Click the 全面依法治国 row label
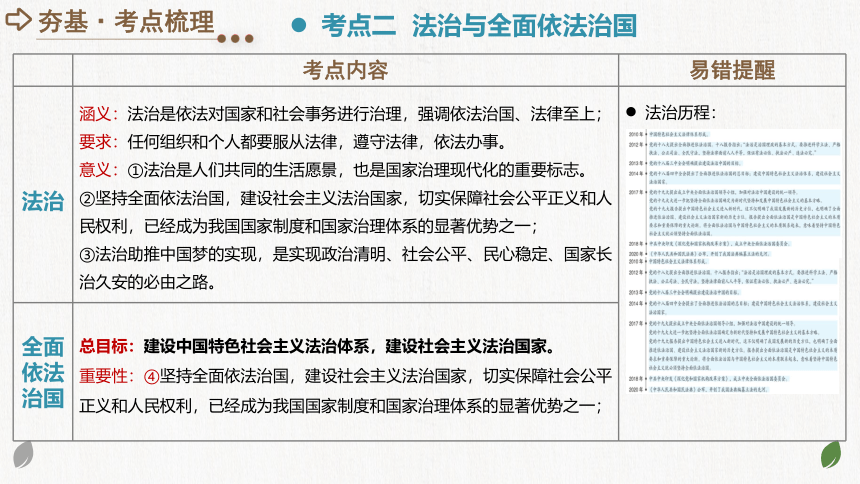 tap(43, 373)
